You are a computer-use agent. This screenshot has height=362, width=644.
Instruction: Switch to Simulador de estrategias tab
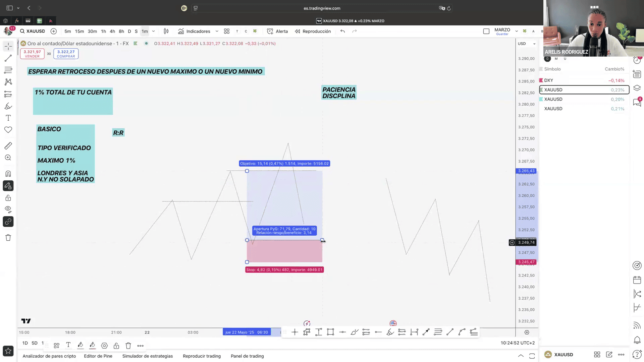coord(147,356)
